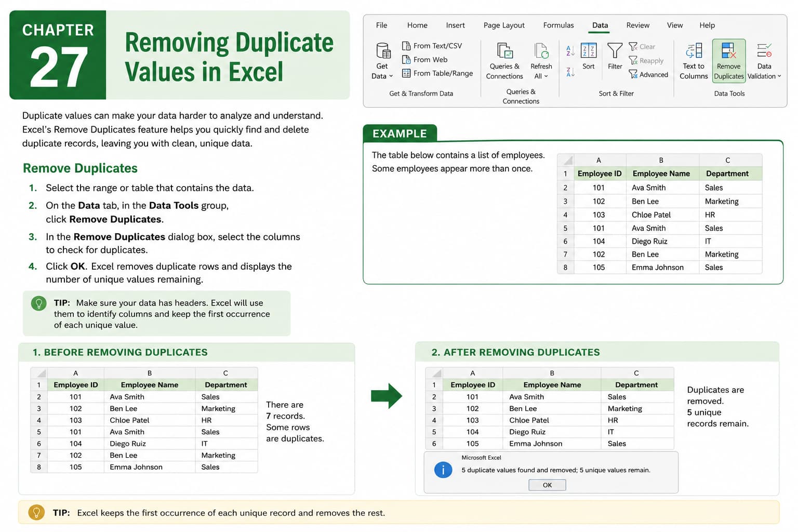This screenshot has height=532, width=798.
Task: Select all cells corner in Example table
Action: tap(565, 160)
